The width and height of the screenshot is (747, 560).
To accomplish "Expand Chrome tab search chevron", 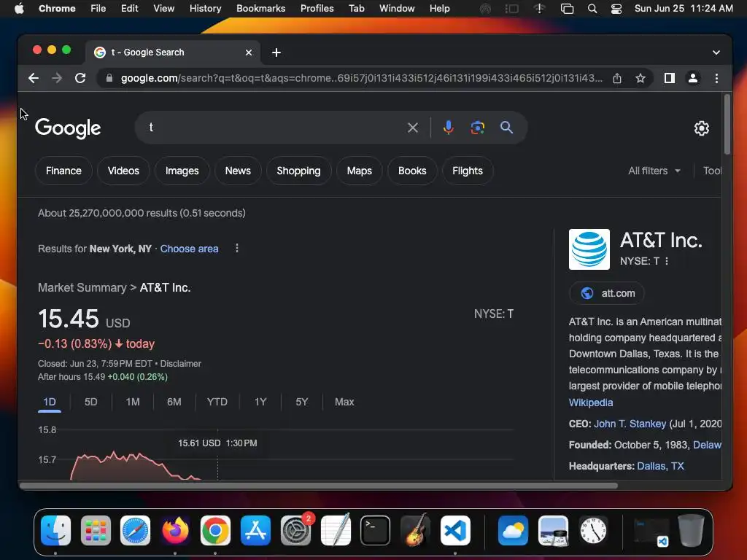I will [x=716, y=52].
